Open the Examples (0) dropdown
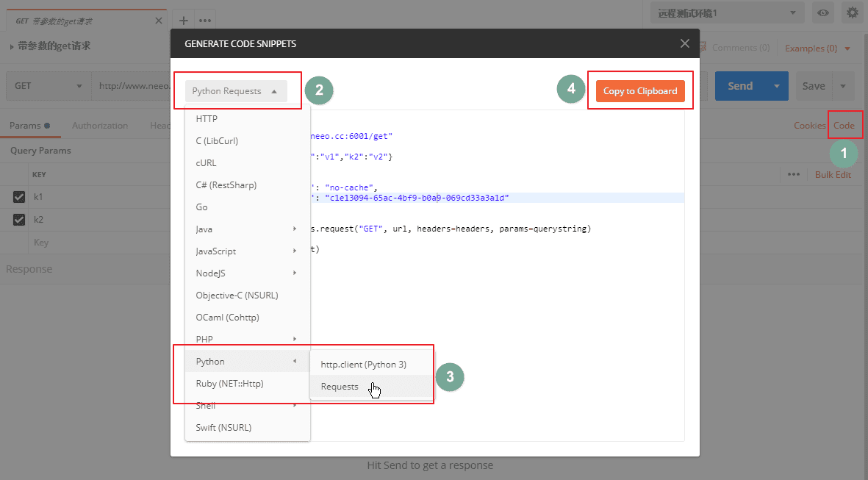Viewport: 868px width, 480px height. click(x=817, y=49)
